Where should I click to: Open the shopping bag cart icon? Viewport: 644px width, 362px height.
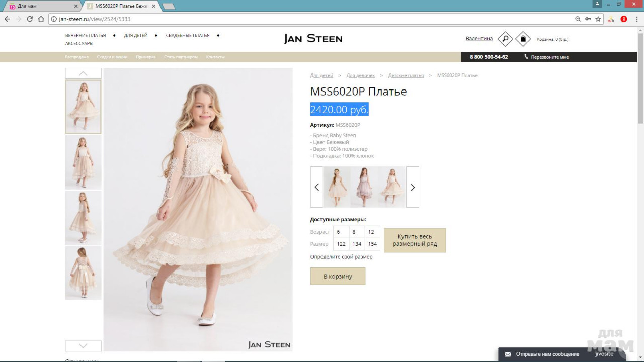(x=523, y=39)
